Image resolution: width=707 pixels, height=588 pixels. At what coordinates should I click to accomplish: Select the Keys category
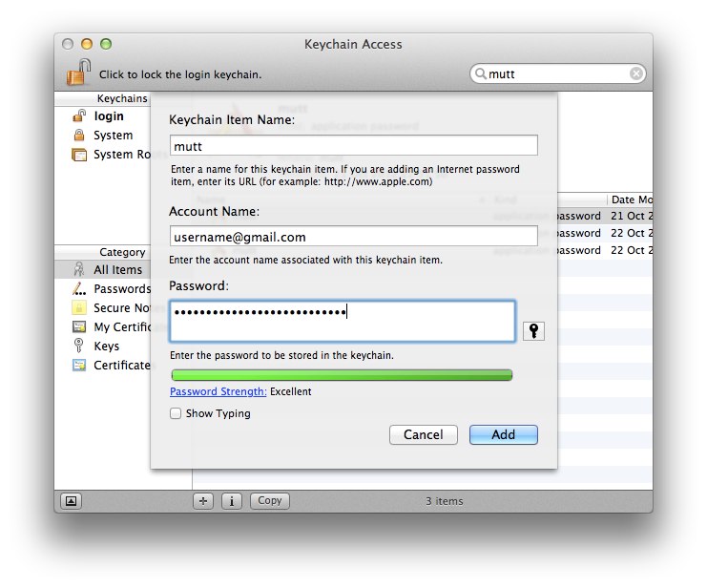(106, 346)
